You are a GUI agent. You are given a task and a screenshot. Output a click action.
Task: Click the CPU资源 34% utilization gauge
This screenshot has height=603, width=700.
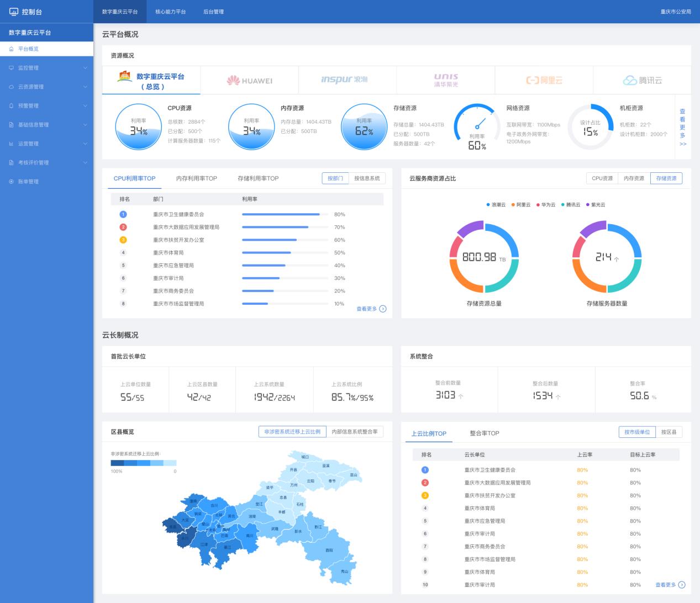tap(138, 126)
